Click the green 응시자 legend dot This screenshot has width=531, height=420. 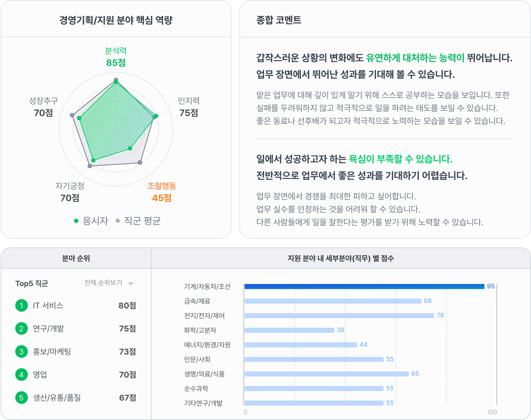pos(76,221)
